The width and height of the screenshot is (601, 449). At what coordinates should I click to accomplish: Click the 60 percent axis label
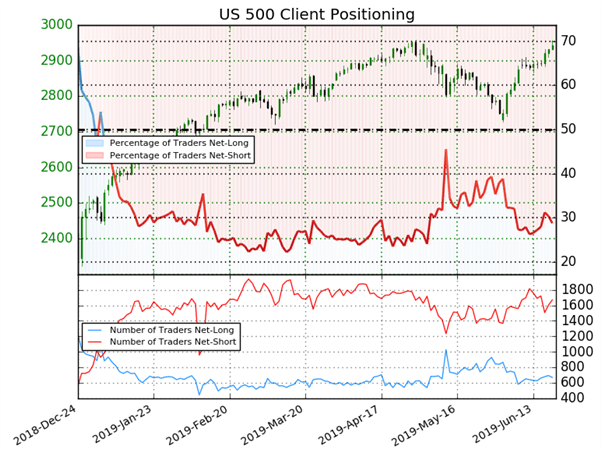click(x=568, y=84)
